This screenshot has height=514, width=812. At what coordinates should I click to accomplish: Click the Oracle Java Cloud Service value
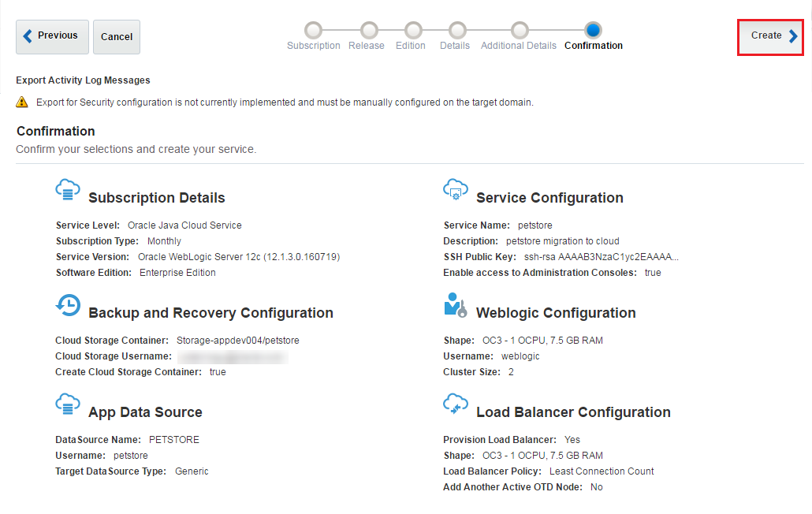(185, 225)
